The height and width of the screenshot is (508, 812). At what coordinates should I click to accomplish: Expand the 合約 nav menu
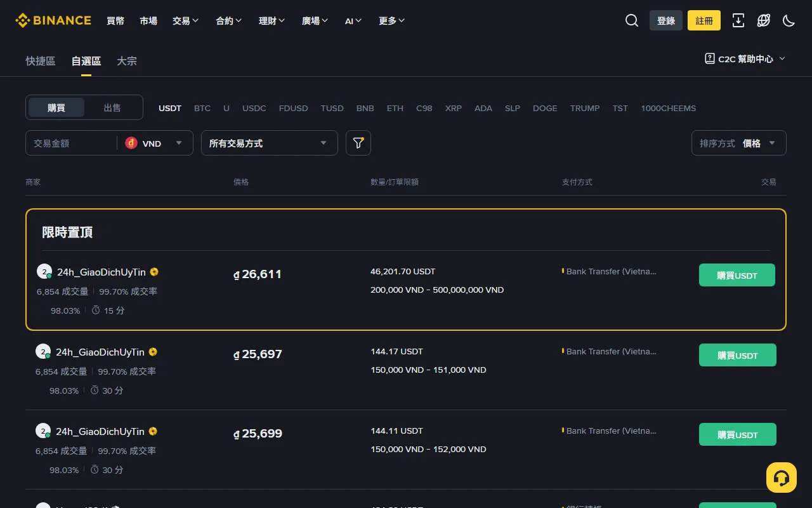[228, 20]
